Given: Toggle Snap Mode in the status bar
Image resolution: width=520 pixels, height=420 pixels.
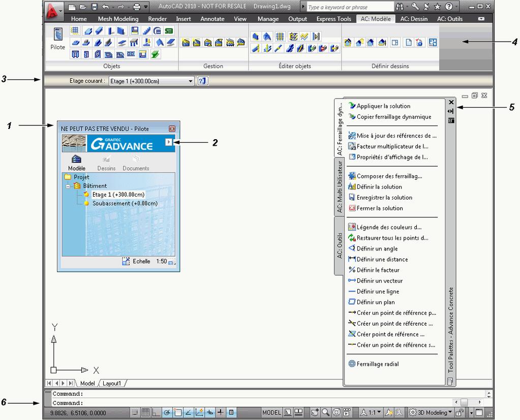Looking at the screenshot, I should [x=134, y=412].
